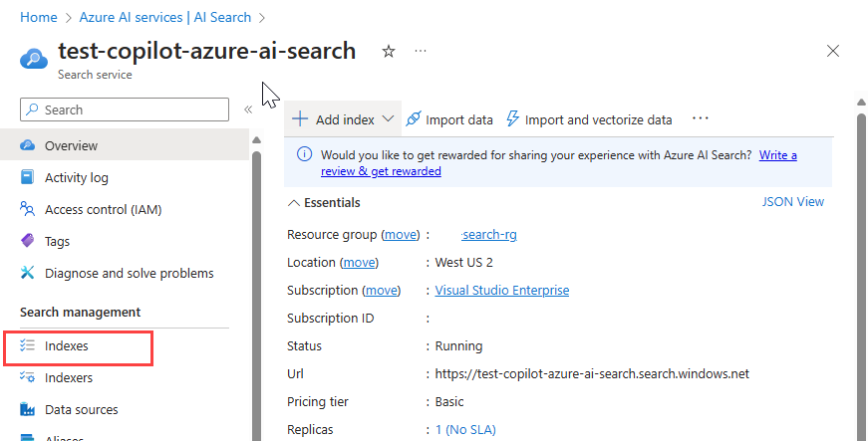Click the Running status value
The image size is (868, 441).
458,346
